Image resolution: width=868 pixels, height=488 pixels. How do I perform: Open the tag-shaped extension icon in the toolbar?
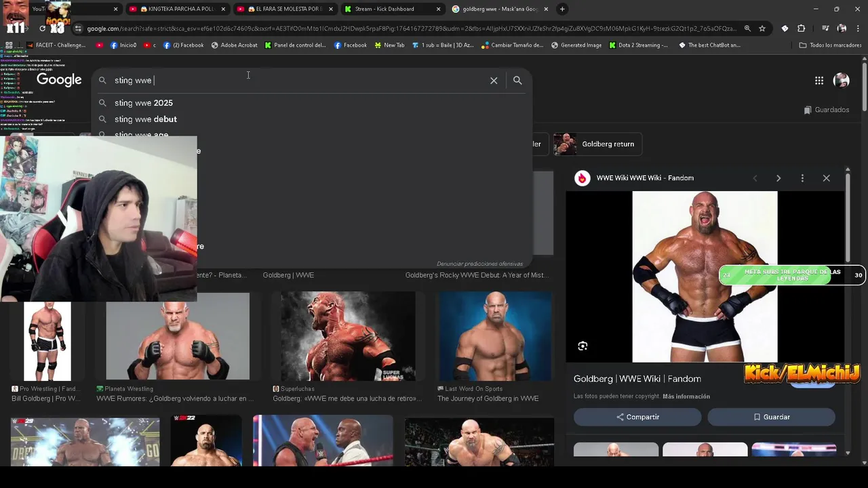tap(785, 28)
